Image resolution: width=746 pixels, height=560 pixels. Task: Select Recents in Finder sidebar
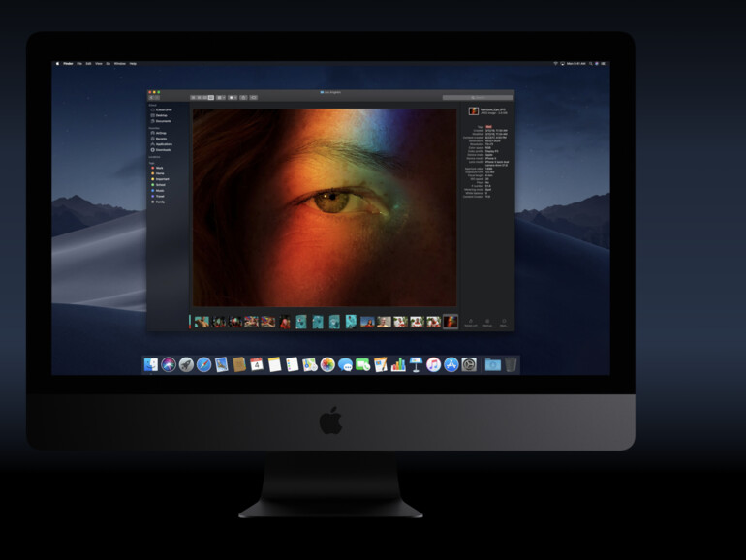tap(159, 139)
